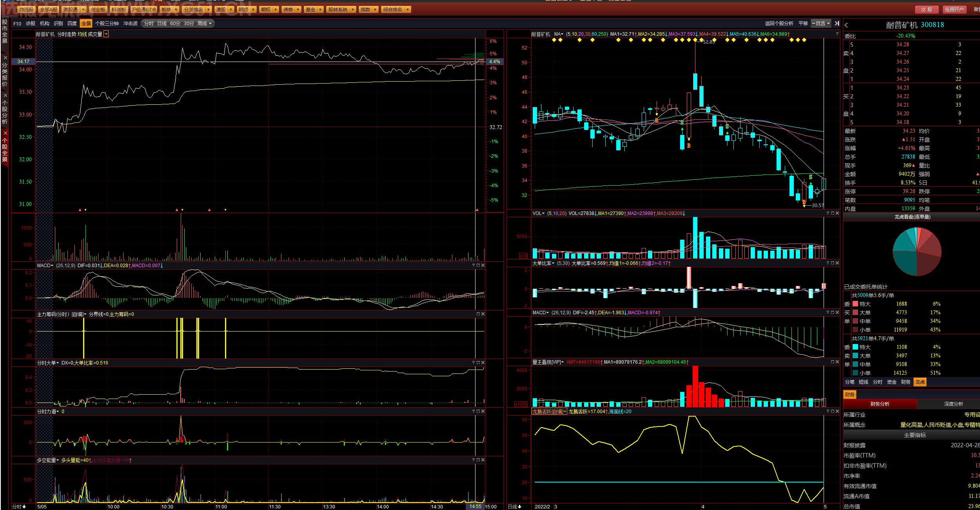Click the 龙虎看盘 pie chart
The width and height of the screenshot is (980, 510).
917,252
